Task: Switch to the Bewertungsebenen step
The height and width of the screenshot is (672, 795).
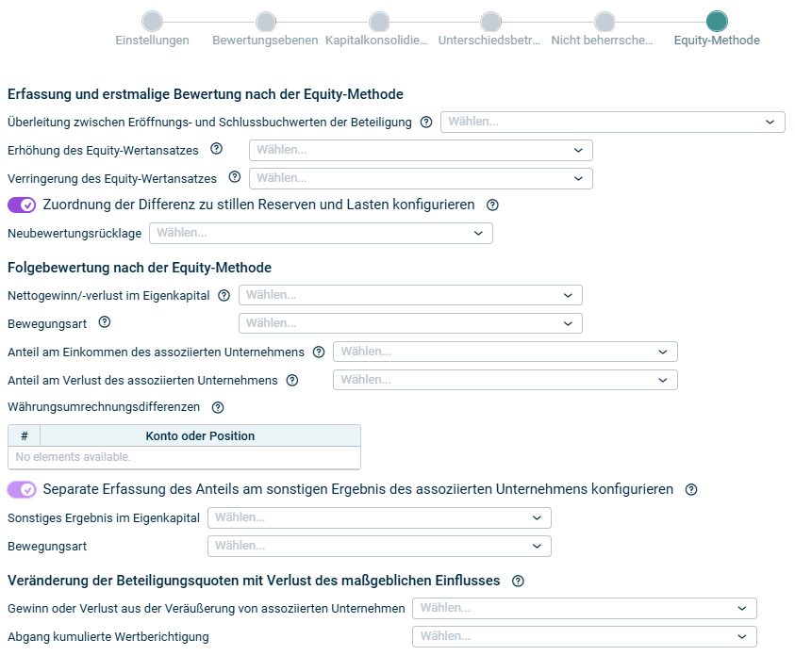Action: point(265,23)
